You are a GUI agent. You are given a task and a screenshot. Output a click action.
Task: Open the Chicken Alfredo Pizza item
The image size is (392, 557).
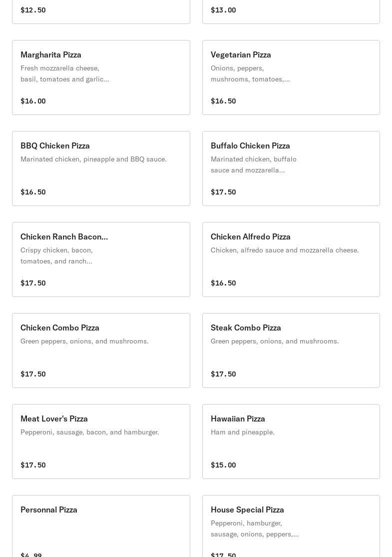point(291,259)
